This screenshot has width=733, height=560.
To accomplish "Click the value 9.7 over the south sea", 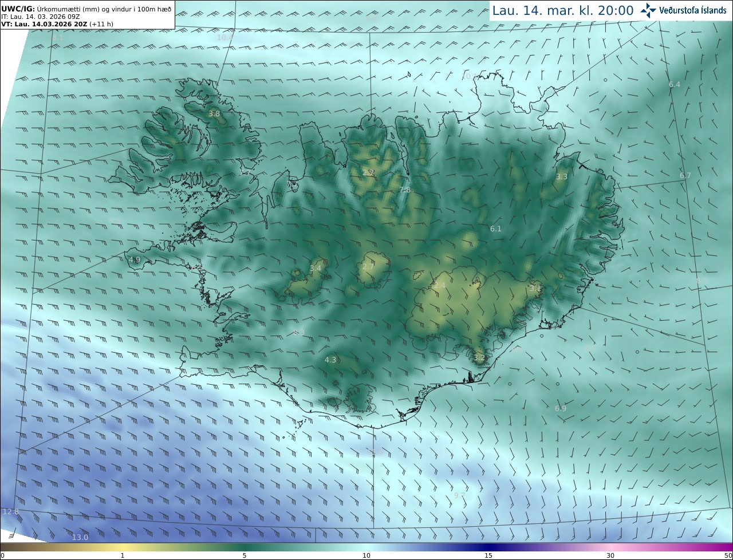I will tap(460, 495).
